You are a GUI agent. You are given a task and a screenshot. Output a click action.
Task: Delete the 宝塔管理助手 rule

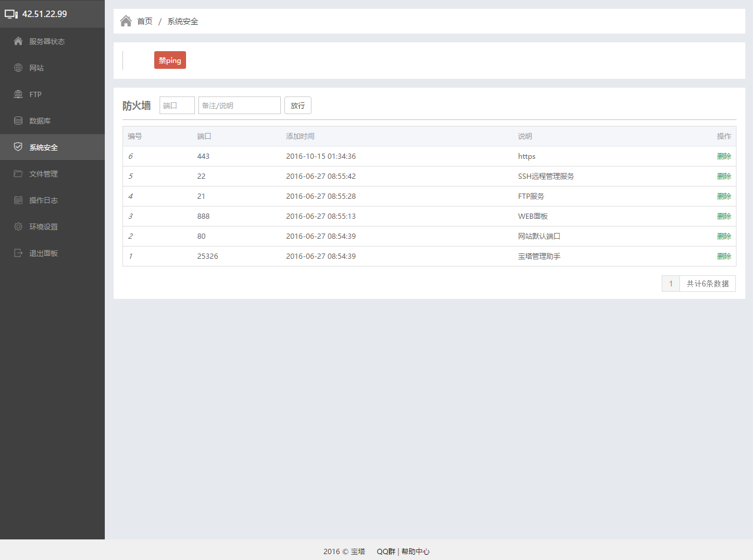[724, 256]
